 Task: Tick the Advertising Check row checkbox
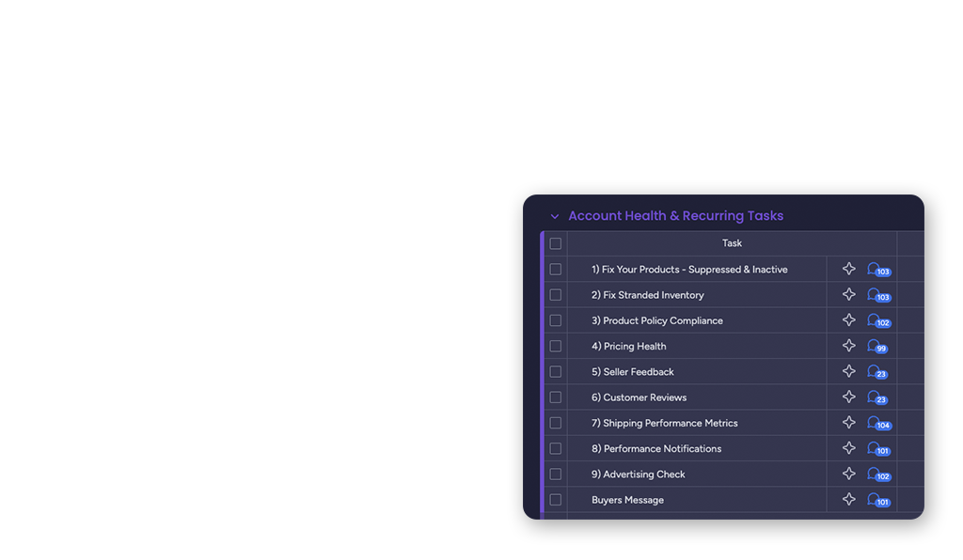coord(556,474)
